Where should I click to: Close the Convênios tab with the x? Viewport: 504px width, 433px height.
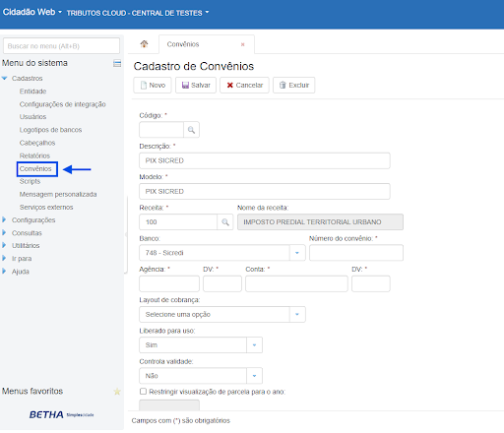[x=243, y=44]
